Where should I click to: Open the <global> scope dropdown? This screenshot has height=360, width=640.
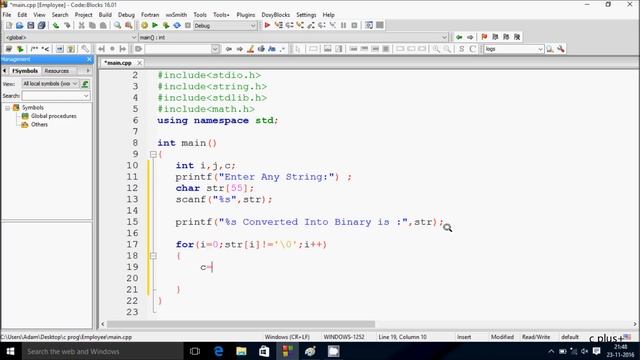(x=133, y=37)
